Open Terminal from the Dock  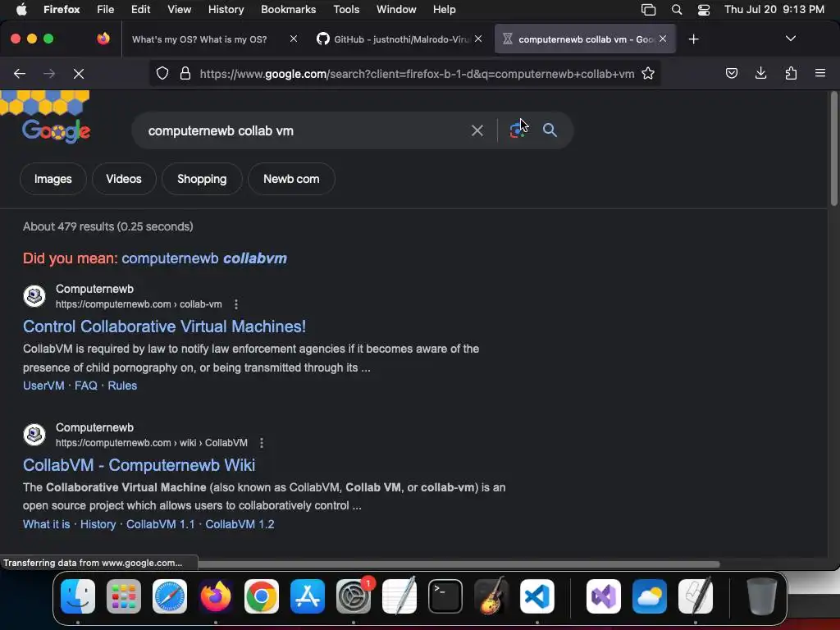(445, 596)
